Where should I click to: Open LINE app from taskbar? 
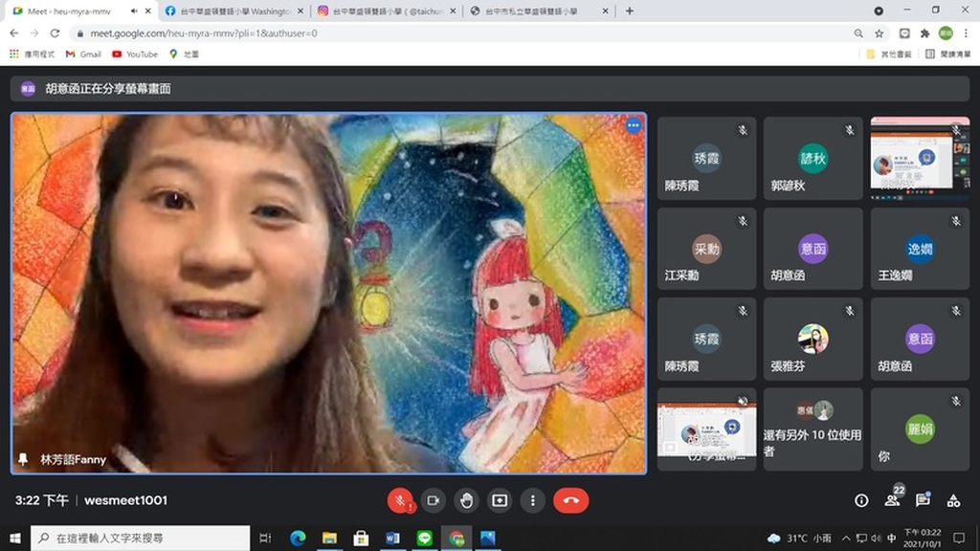424,538
